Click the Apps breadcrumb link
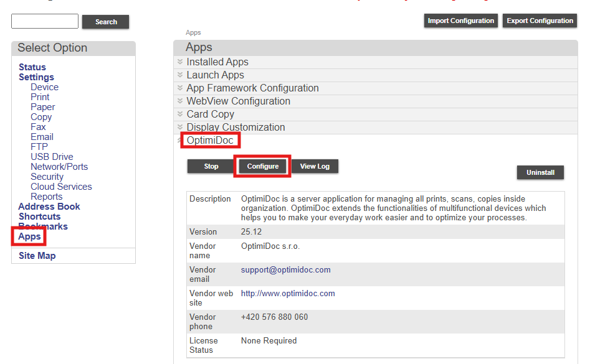Viewport: 590px width, 364px height. coord(193,32)
